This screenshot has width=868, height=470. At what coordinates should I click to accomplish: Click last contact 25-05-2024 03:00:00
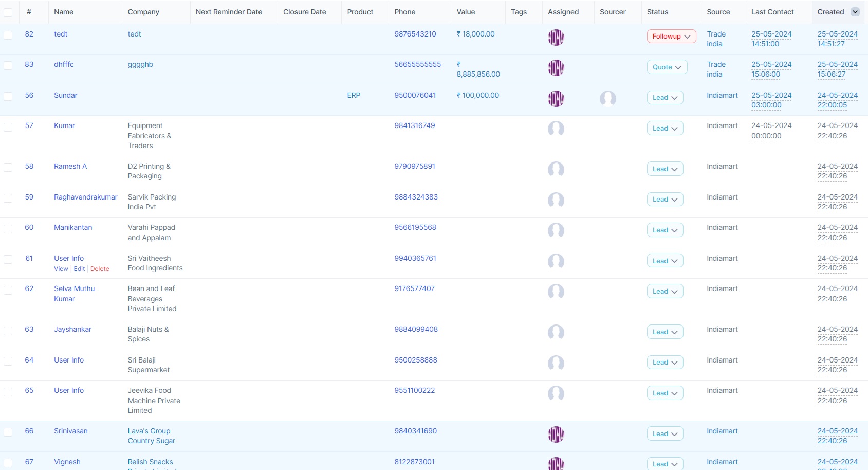771,100
